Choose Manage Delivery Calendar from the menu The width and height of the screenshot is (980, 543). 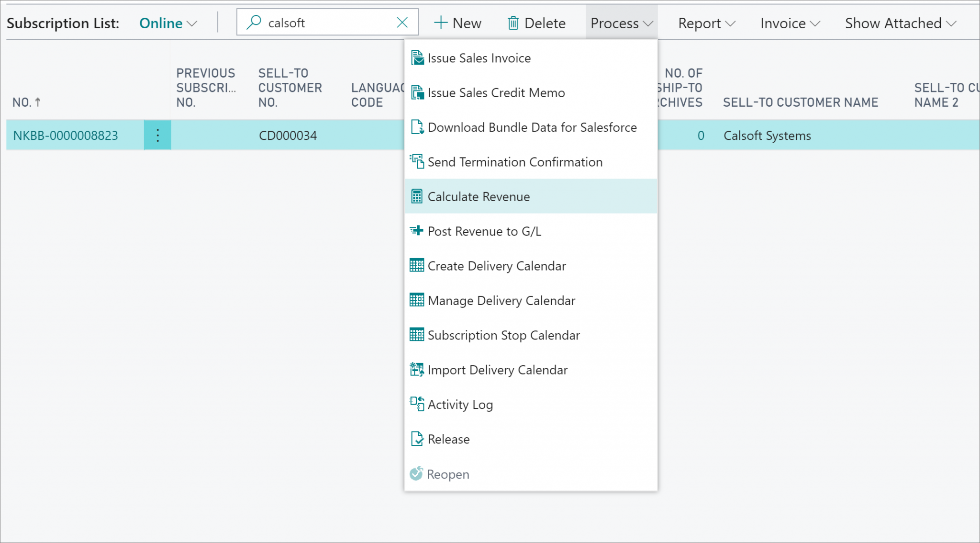coord(501,300)
